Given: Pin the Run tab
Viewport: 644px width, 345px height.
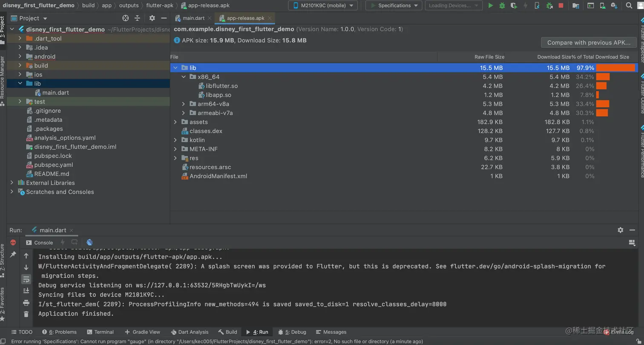Looking at the screenshot, I should point(13,254).
